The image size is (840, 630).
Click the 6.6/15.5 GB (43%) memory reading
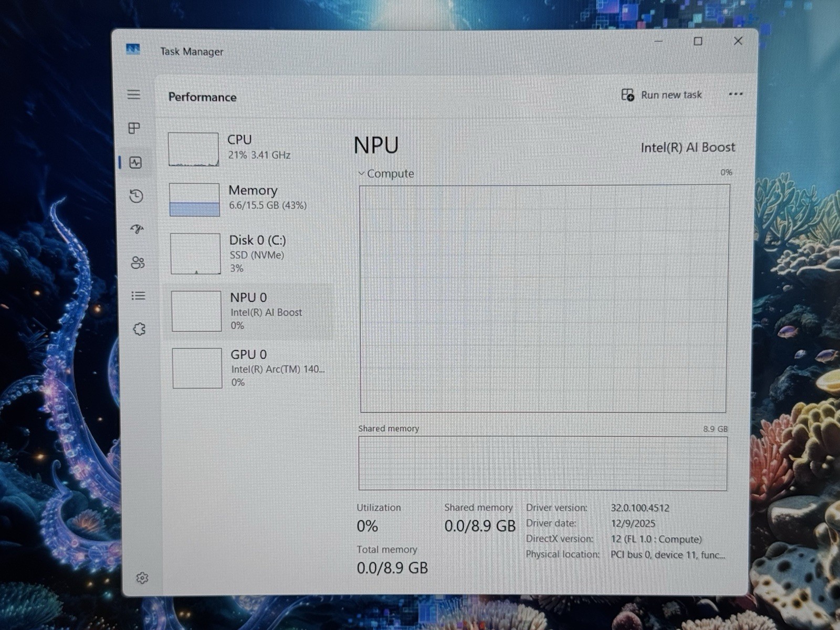coord(268,205)
